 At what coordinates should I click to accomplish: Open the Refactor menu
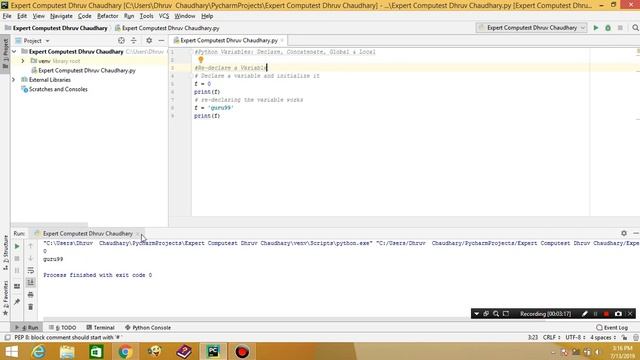108,16
